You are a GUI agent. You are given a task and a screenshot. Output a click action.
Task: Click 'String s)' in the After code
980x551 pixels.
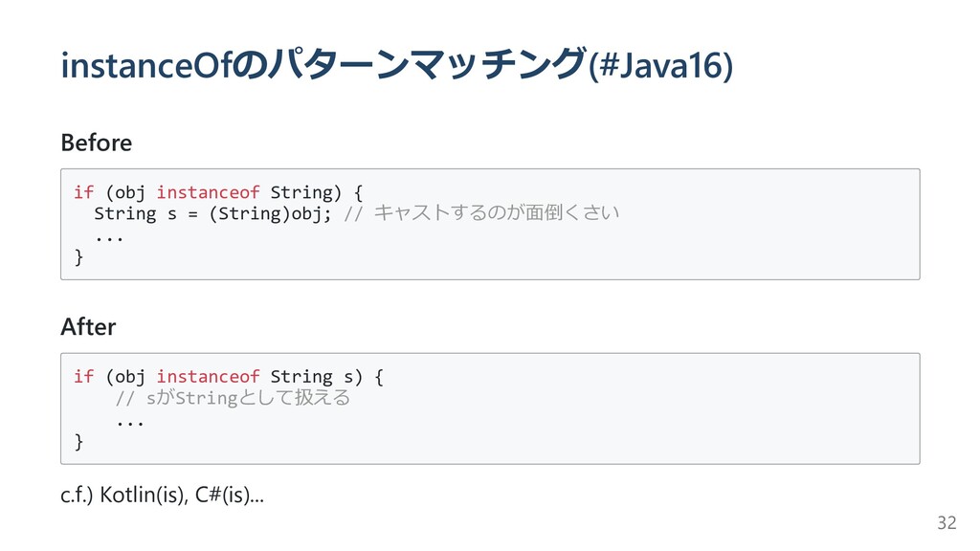click(x=317, y=377)
